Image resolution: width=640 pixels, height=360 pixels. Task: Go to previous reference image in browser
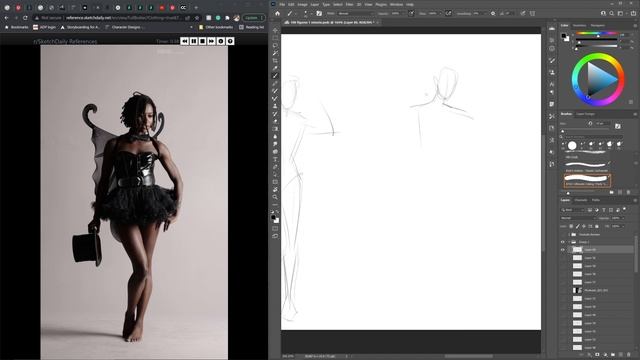[x=184, y=41]
